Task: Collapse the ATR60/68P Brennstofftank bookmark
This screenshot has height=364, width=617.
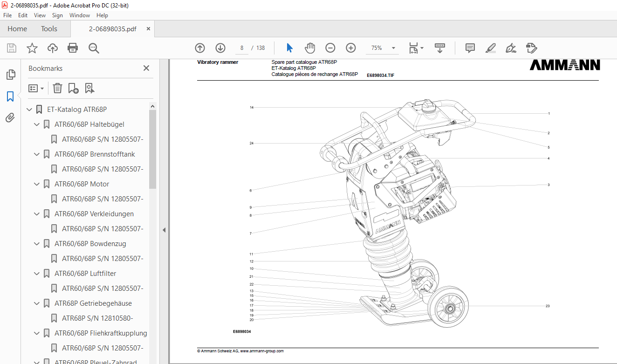Action: coord(37,154)
